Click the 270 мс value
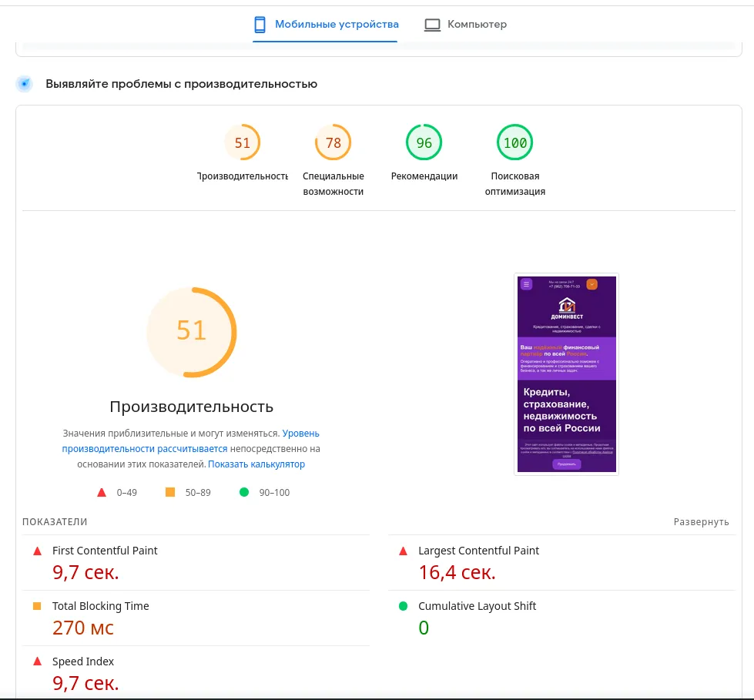Image resolution: width=754 pixels, height=700 pixels. [x=82, y=628]
